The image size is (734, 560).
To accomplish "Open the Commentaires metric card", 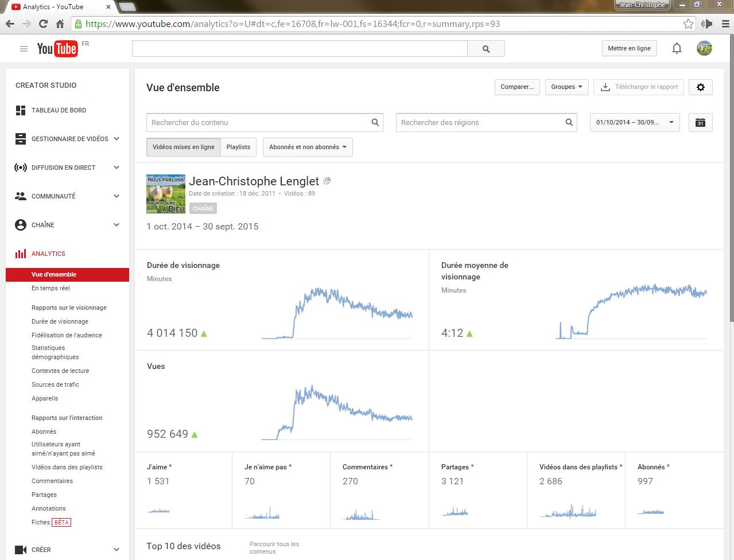I will tap(379, 491).
